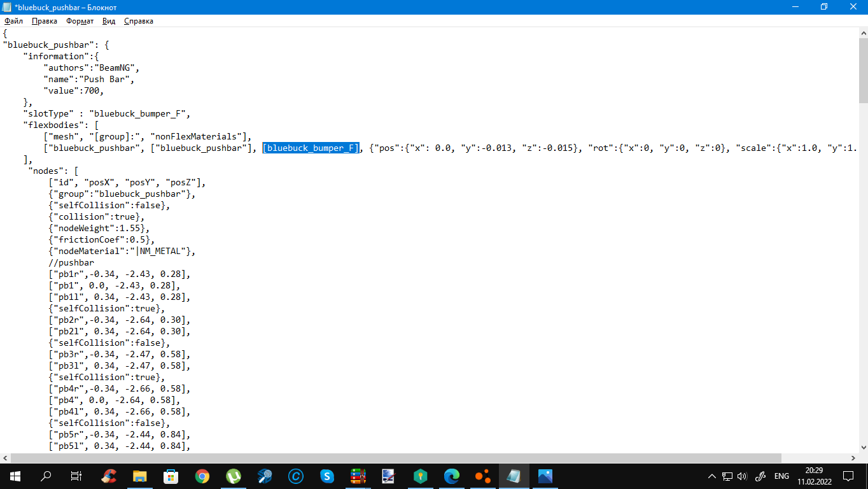Open the Справка menu
Viewport: 868px width, 489px height.
pyautogui.click(x=139, y=21)
